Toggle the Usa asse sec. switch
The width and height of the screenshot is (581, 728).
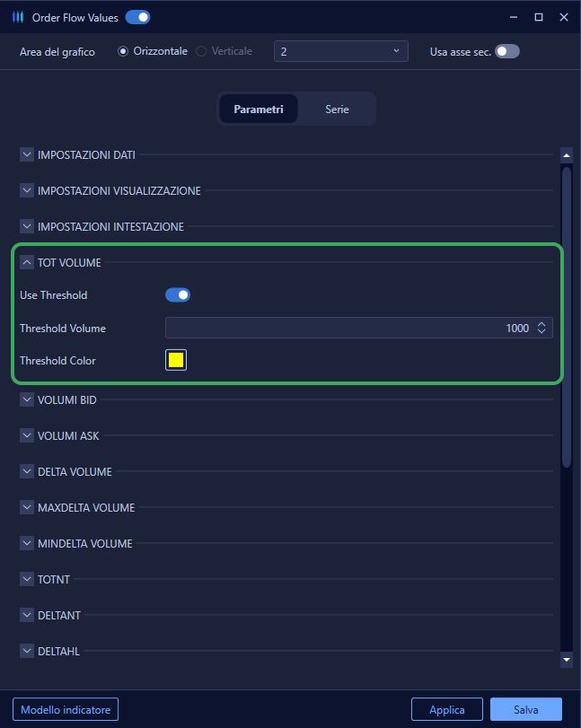(x=507, y=51)
